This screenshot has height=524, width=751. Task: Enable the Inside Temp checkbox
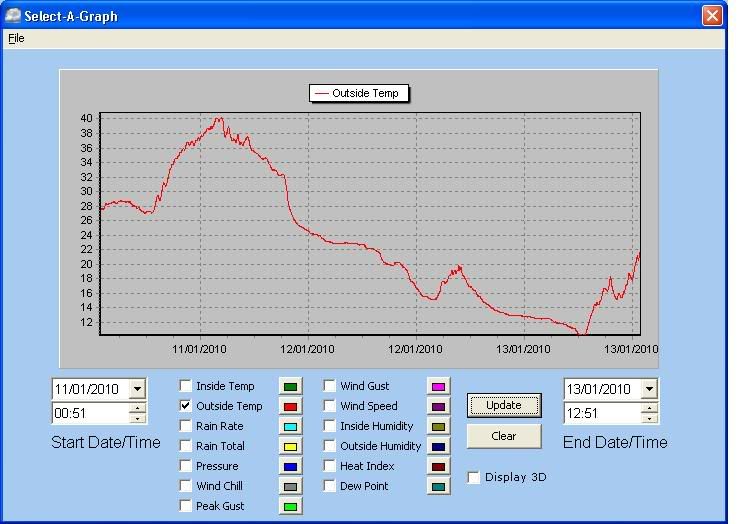(186, 386)
